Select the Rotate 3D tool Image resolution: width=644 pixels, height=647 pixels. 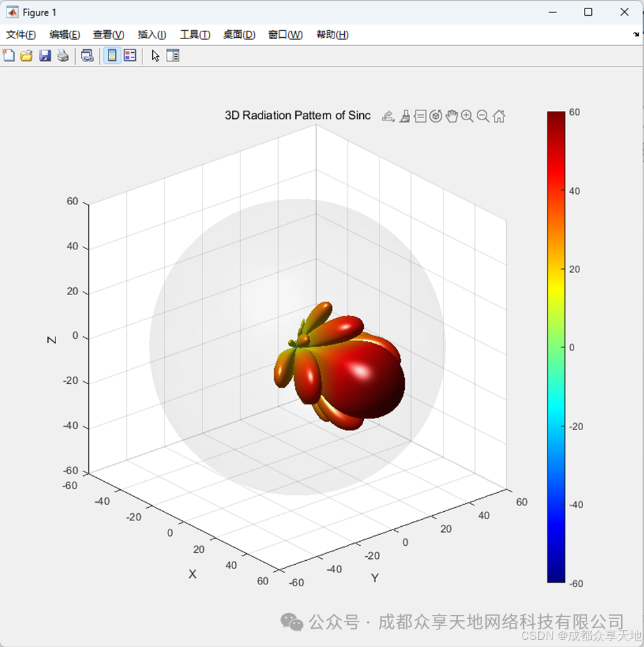click(436, 116)
